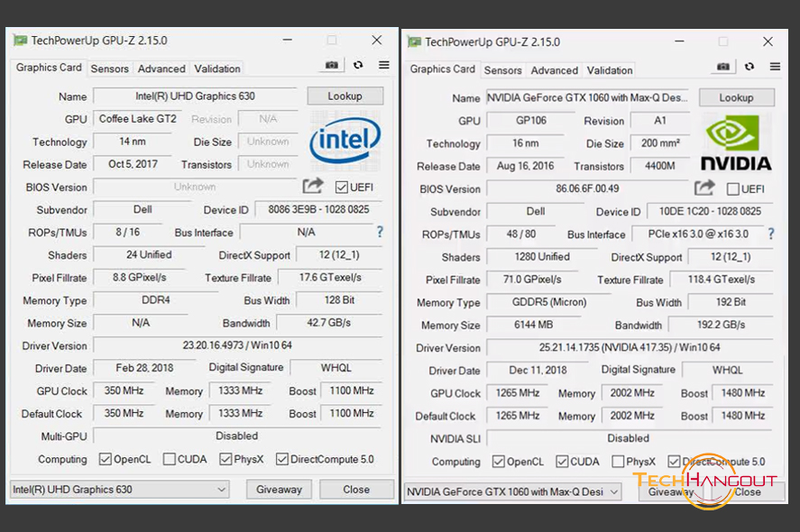Open the Advanced tab in the NVIDIA window
Screen dimensions: 800x532
coord(554,69)
